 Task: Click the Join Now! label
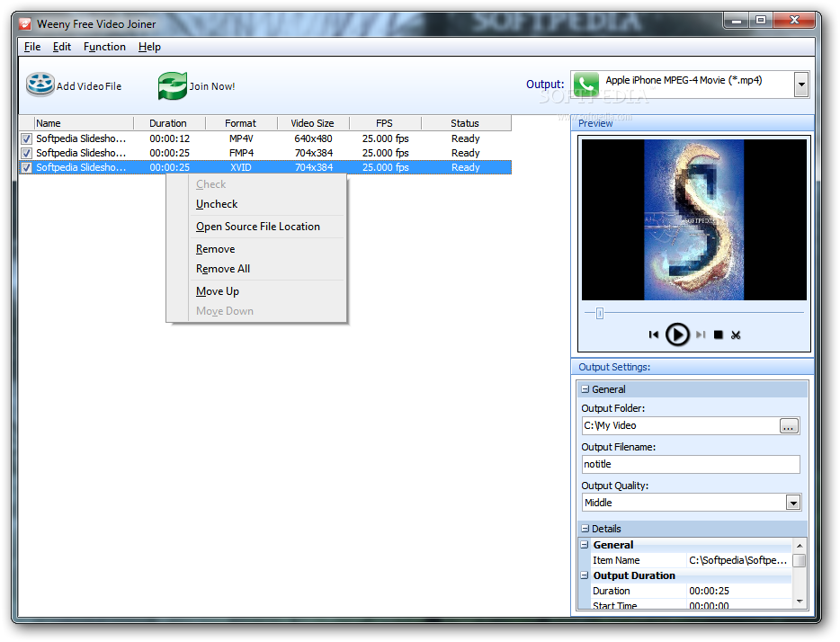(212, 86)
